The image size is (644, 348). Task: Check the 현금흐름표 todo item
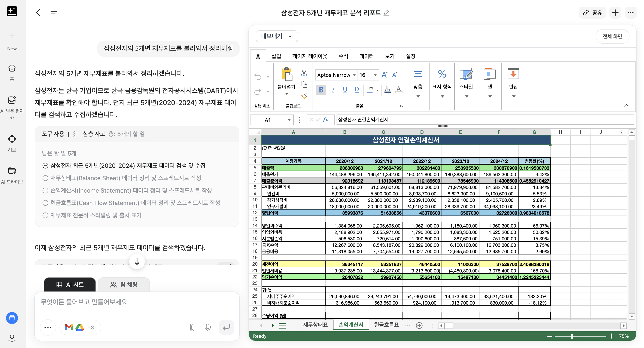[45, 203]
